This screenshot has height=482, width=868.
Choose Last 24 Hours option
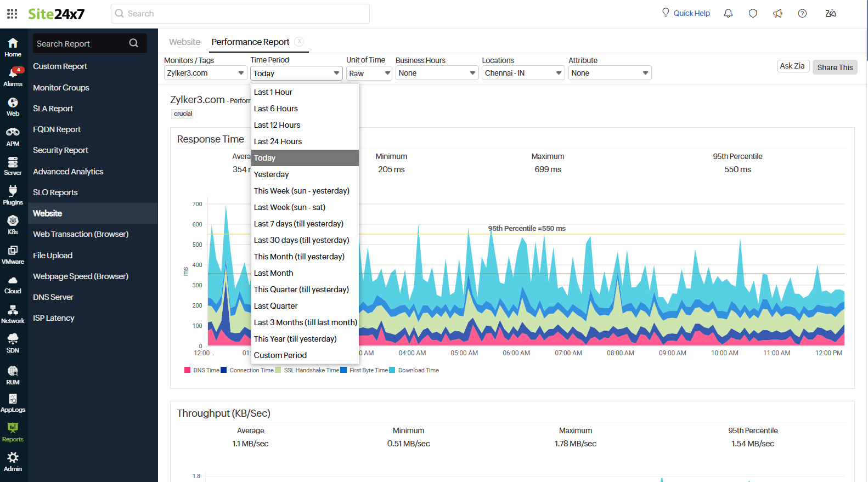[x=305, y=141]
